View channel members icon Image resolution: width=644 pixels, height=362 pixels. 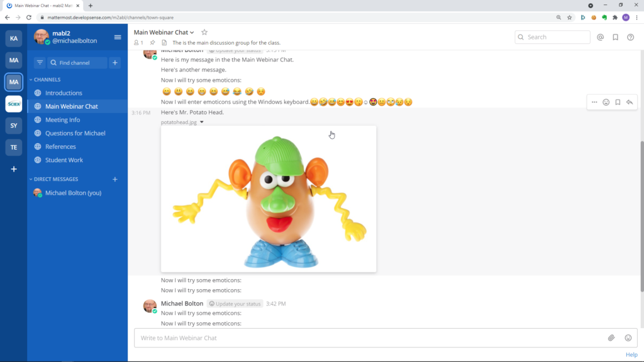point(138,43)
